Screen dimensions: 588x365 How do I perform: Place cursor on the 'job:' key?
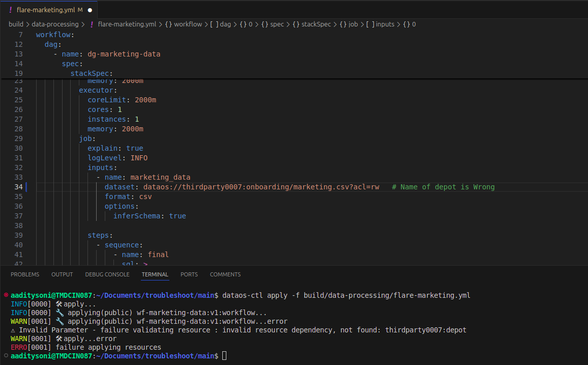pyautogui.click(x=87, y=139)
